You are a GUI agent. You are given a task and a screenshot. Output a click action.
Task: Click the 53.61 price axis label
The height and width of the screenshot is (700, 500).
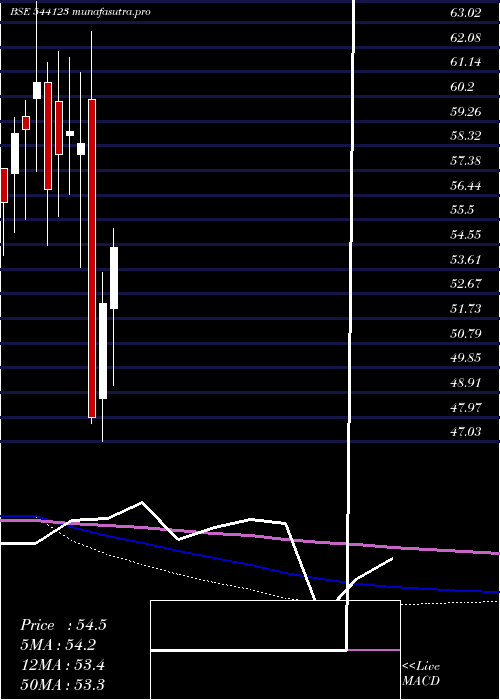[466, 259]
